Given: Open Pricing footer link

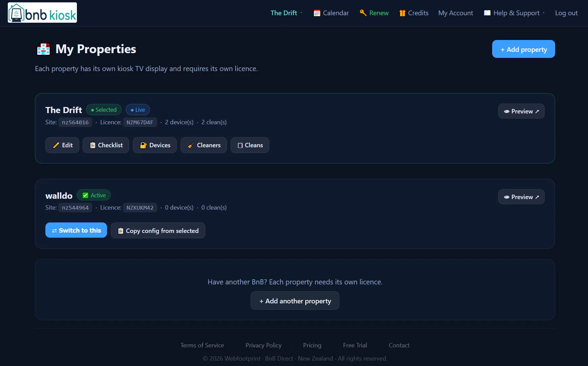Looking at the screenshot, I should 312,345.
